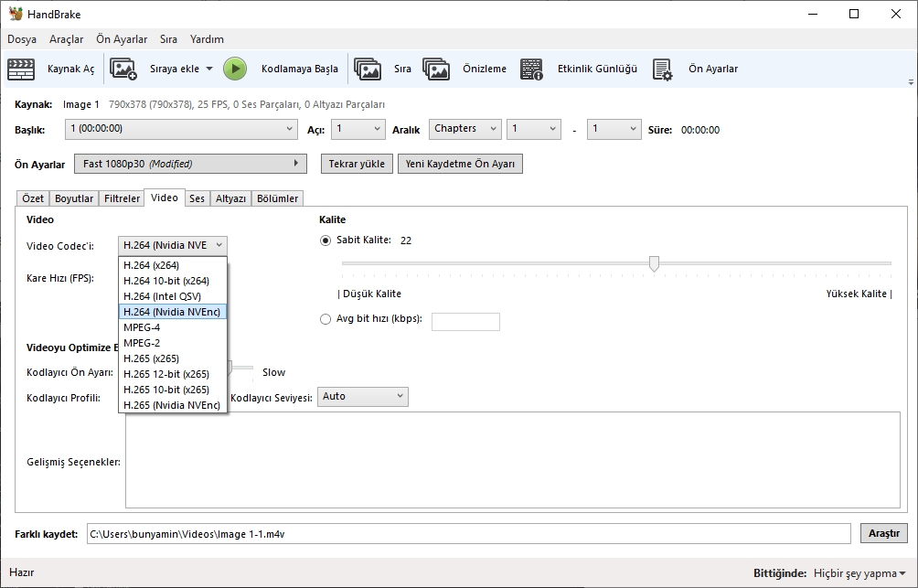The height and width of the screenshot is (588, 918).
Task: Click the Tekrar yükle button
Action: coord(356,163)
